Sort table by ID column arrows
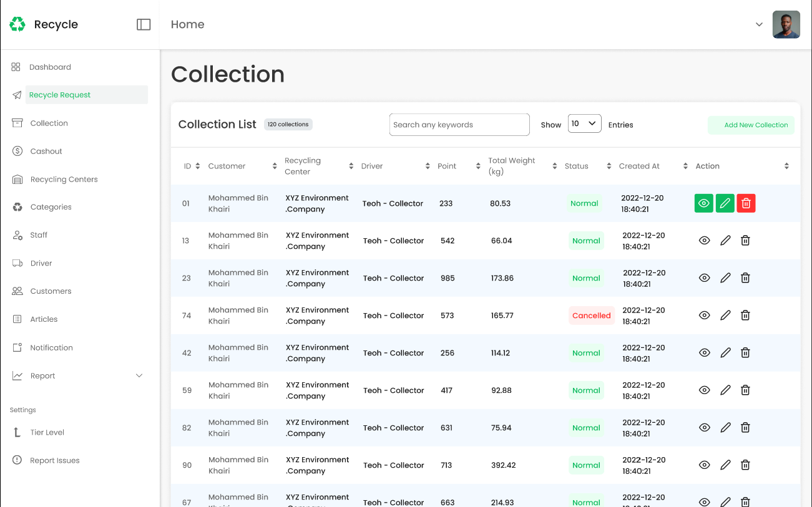This screenshot has height=507, width=812. 198,166
